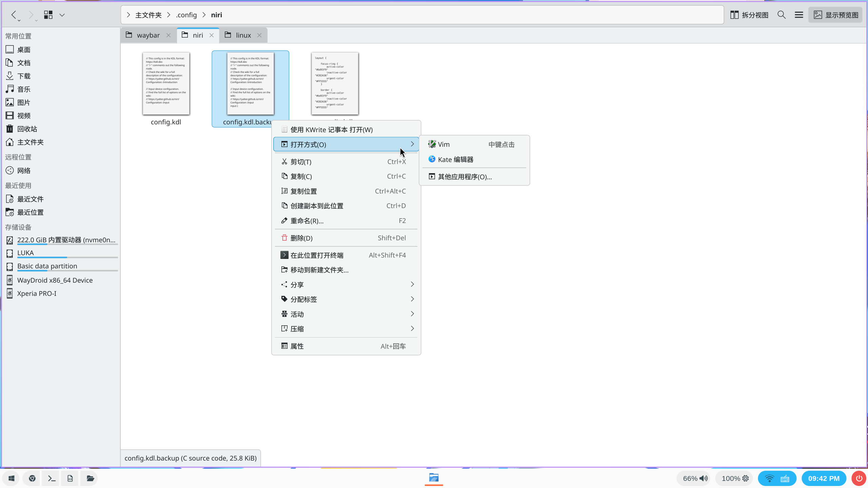The width and height of the screenshot is (868, 488).
Task: Select 重命名(R)... in context menu
Action: [x=307, y=221]
